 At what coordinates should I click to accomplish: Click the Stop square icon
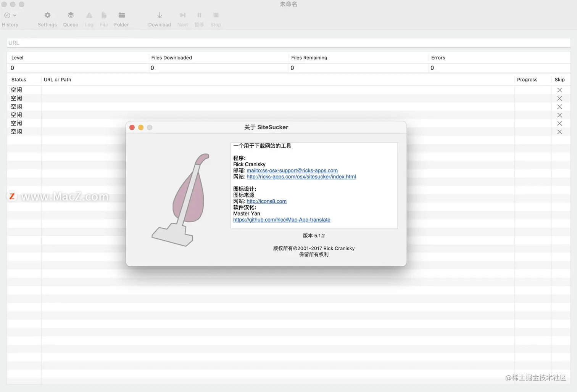216,15
